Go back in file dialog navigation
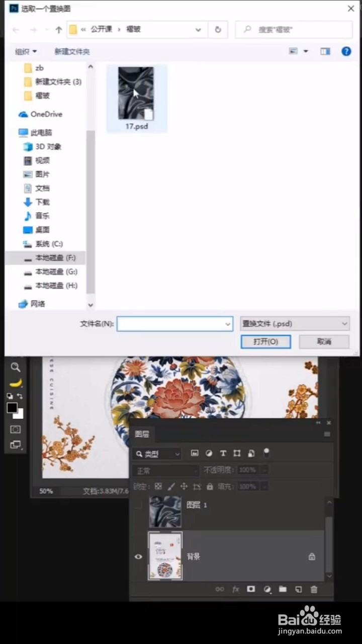 click(16, 30)
